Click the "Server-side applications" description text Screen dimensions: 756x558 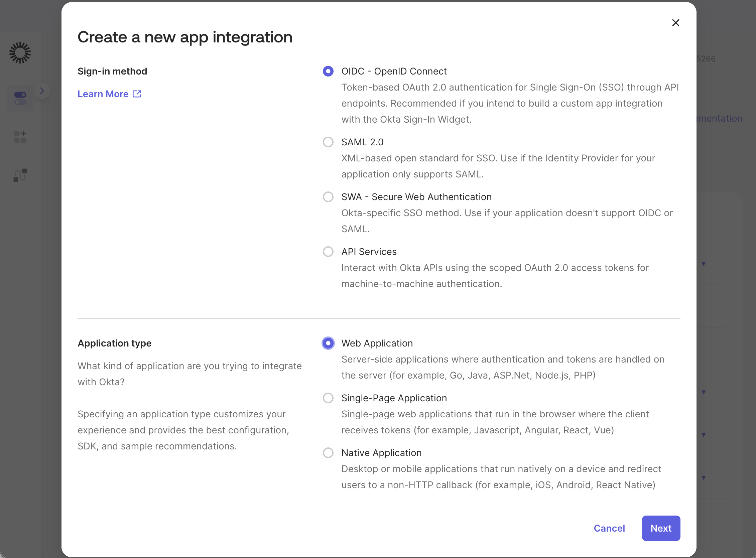[x=503, y=367]
